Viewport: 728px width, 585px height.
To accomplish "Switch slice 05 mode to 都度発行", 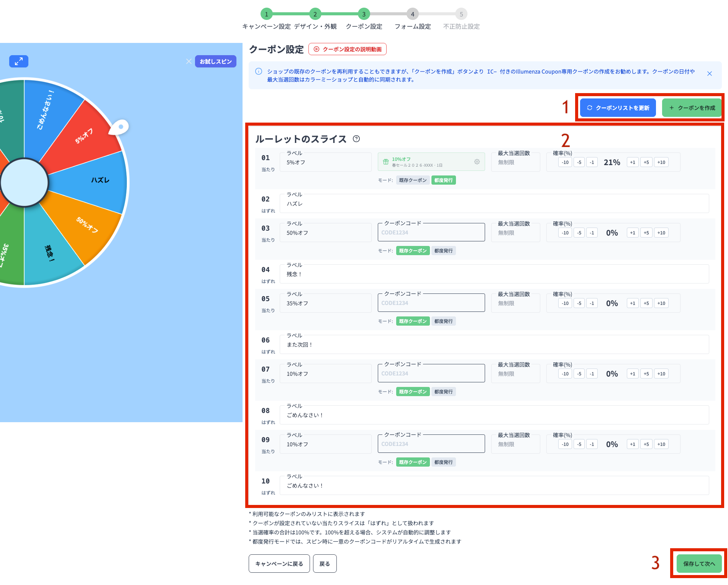I will (x=443, y=321).
